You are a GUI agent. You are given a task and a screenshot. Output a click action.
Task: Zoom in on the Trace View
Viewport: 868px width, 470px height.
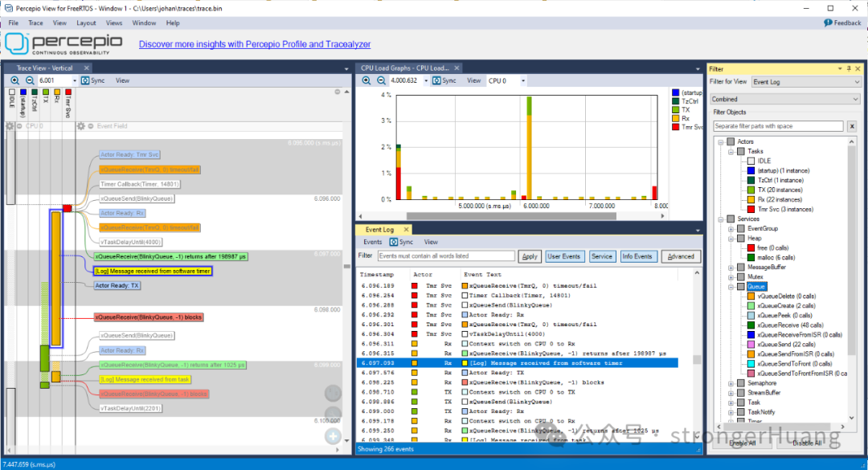[x=16, y=80]
